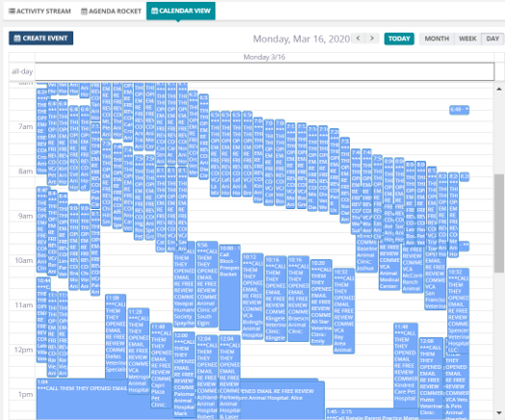Jump to Today

pyautogui.click(x=399, y=39)
